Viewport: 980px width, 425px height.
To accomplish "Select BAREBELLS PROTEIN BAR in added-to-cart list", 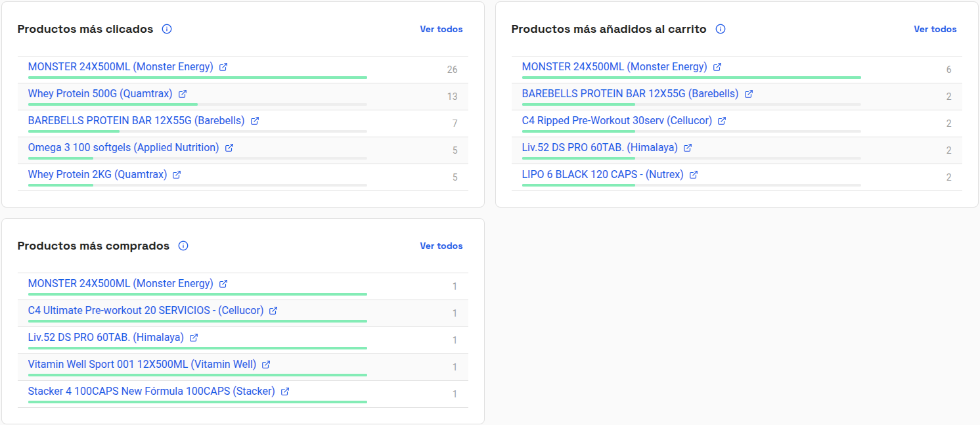I will click(x=631, y=93).
